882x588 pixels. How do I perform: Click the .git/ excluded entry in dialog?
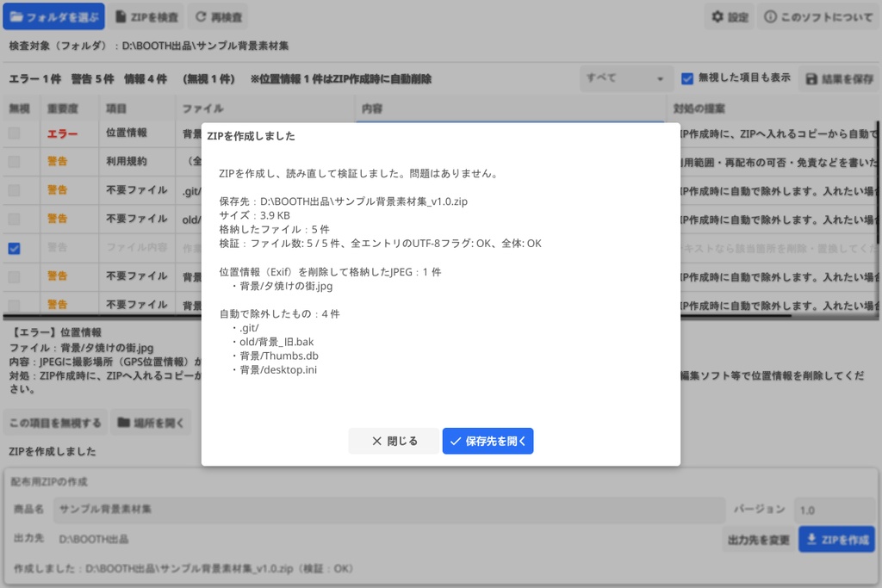(x=249, y=328)
